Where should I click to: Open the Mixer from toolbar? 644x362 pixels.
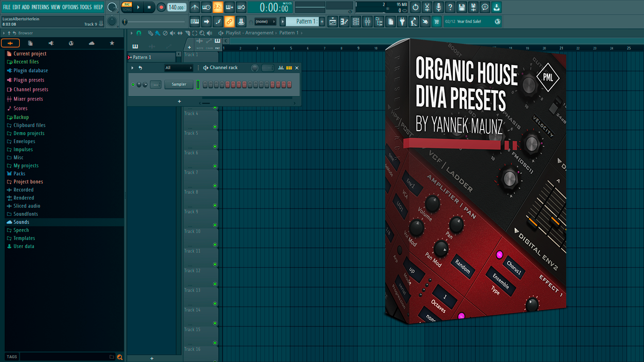[367, 21]
